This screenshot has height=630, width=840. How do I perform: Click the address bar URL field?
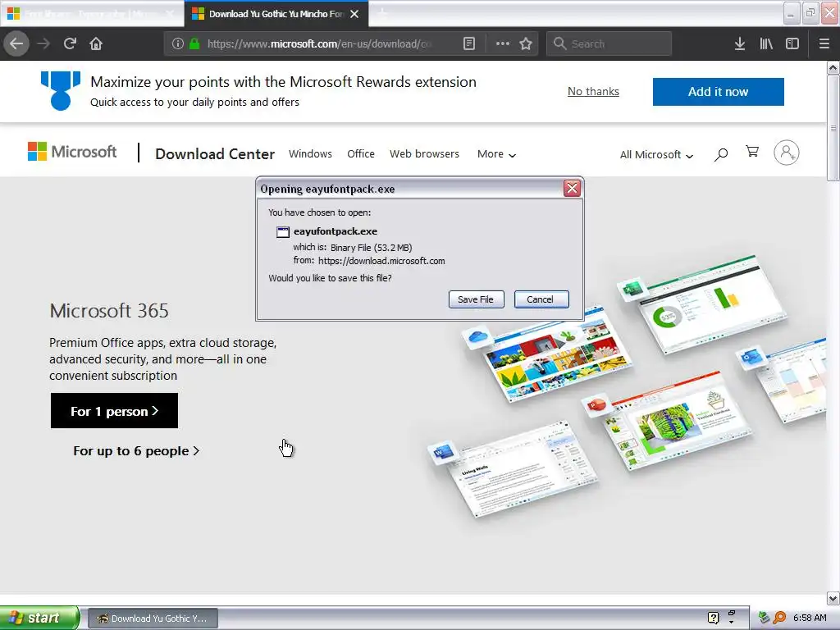[319, 43]
